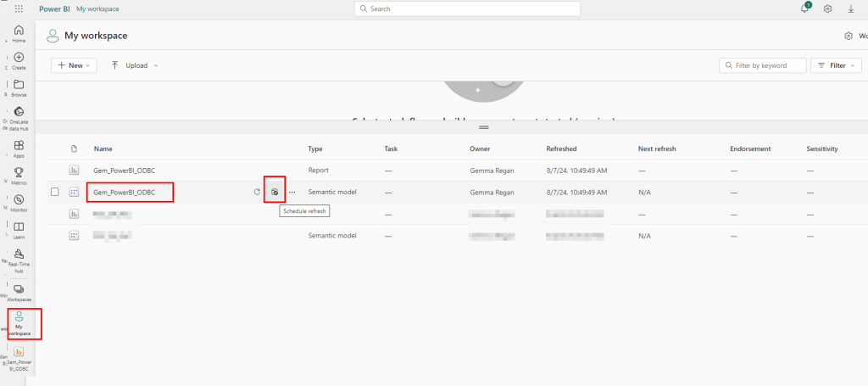This screenshot has height=386, width=868.
Task: Tick the checkbox for Gem_PowerBI_ODBC semantic model
Action: point(54,193)
